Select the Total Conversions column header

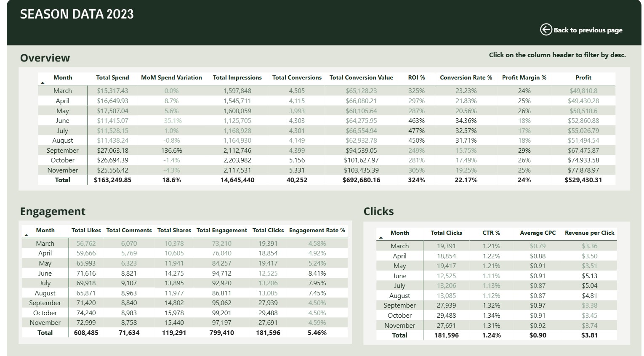pos(296,77)
